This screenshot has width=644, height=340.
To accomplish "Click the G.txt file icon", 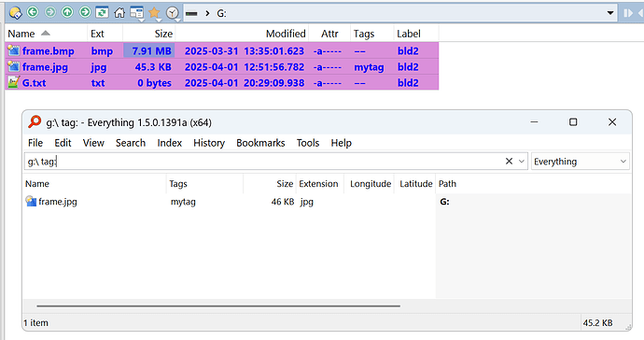I will coord(14,82).
